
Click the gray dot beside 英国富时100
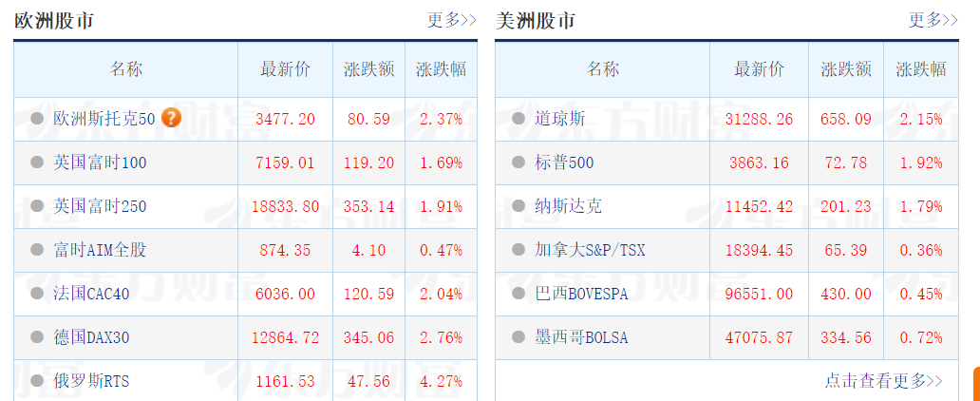(x=37, y=162)
